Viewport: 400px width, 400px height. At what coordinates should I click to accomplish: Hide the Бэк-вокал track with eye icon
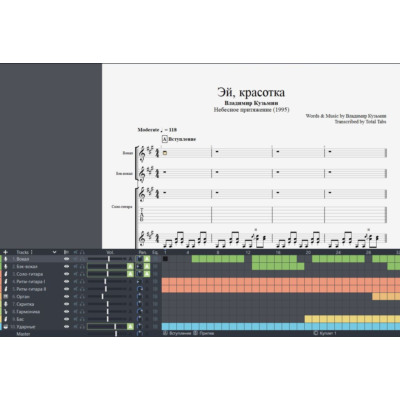pyautogui.click(x=66, y=266)
